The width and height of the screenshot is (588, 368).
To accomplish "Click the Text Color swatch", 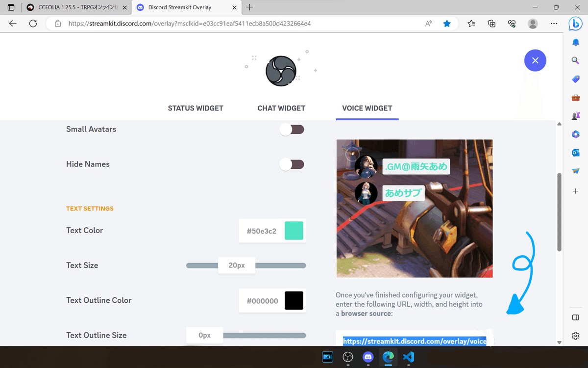I will click(x=294, y=231).
